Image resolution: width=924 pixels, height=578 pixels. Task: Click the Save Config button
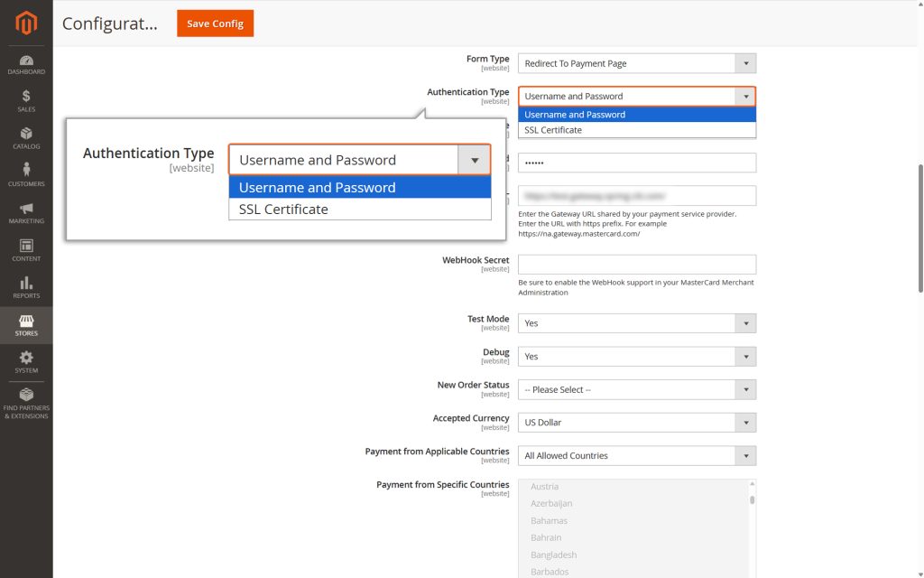(x=215, y=23)
